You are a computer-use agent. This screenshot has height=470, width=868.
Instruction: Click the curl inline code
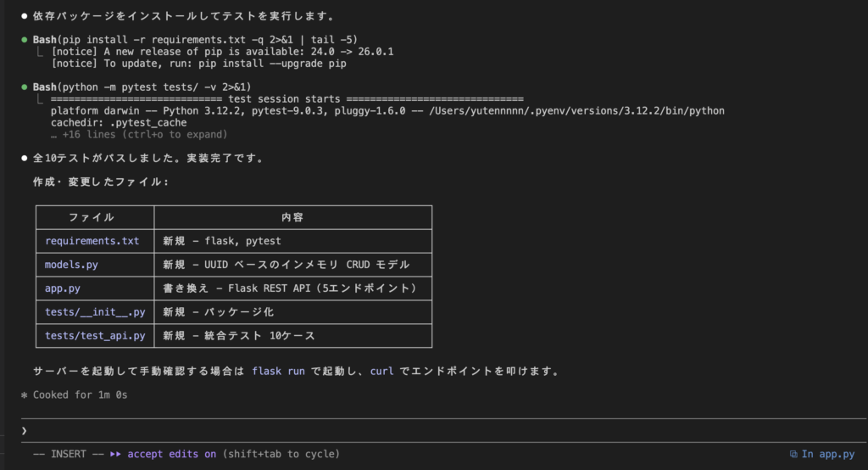[x=382, y=372]
